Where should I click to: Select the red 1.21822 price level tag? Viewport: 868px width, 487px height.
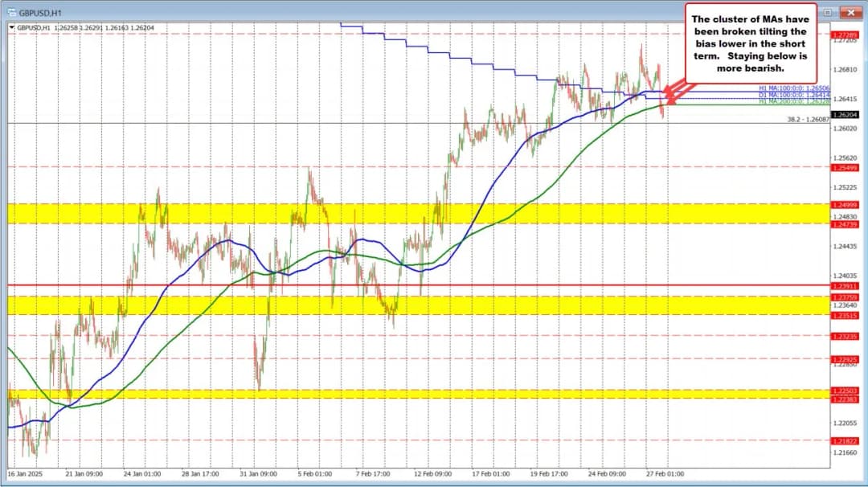point(847,440)
